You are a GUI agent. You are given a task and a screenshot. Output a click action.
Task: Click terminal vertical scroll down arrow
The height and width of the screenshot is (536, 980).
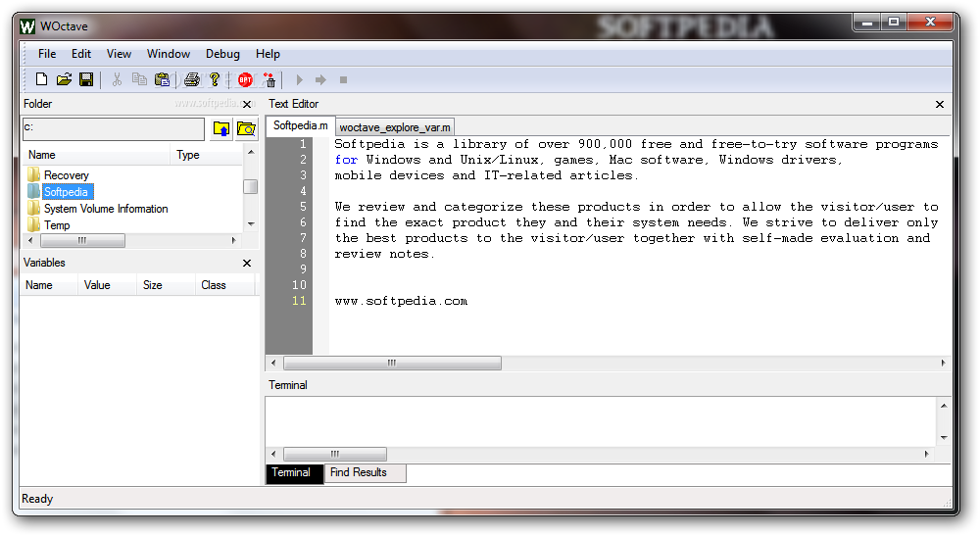point(944,438)
